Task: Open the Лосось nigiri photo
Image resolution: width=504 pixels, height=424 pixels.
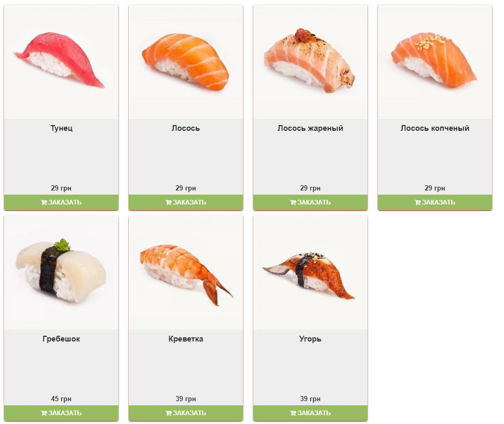Action: tap(186, 62)
